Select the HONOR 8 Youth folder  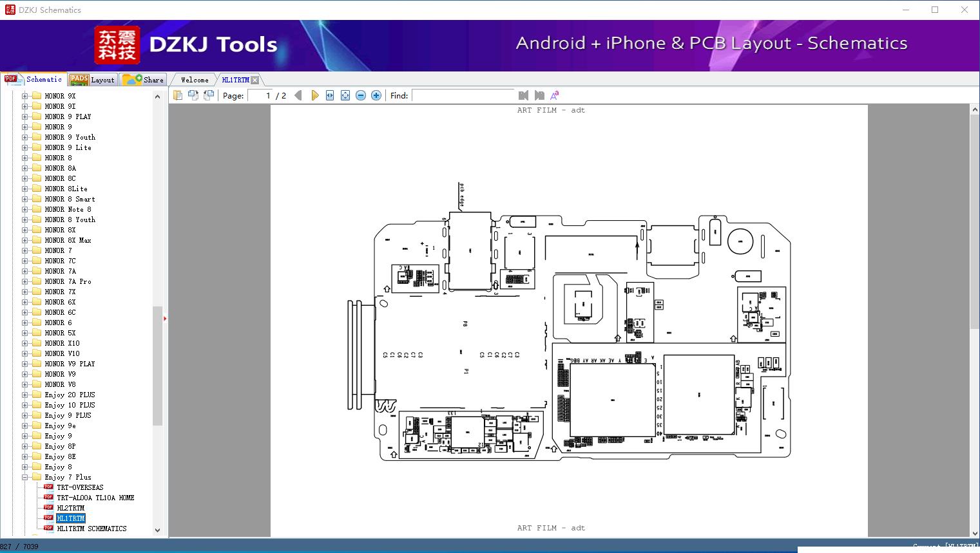pos(70,220)
